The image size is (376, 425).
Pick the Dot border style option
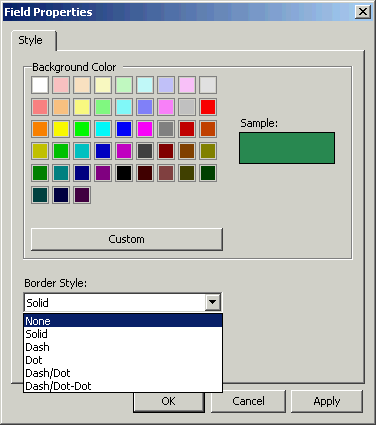(x=123, y=360)
